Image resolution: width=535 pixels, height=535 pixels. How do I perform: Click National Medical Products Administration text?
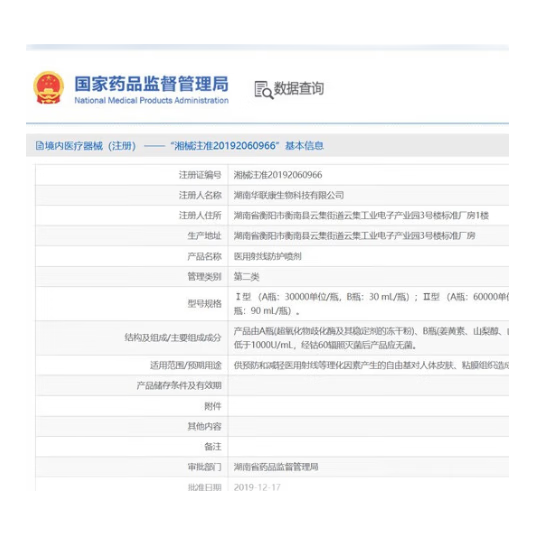point(151,100)
